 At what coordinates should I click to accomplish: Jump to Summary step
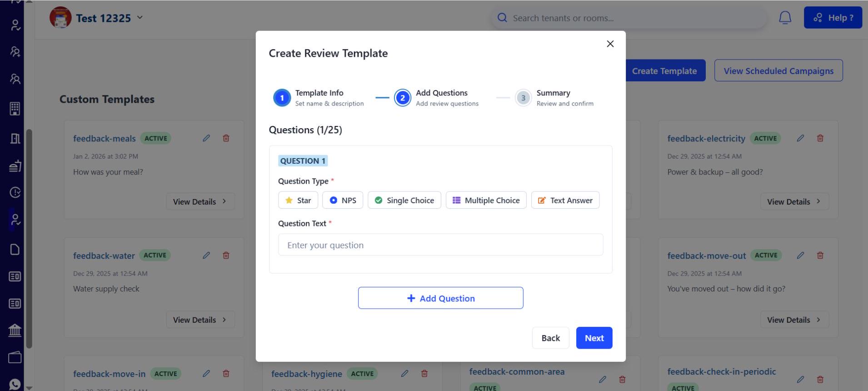pos(523,98)
